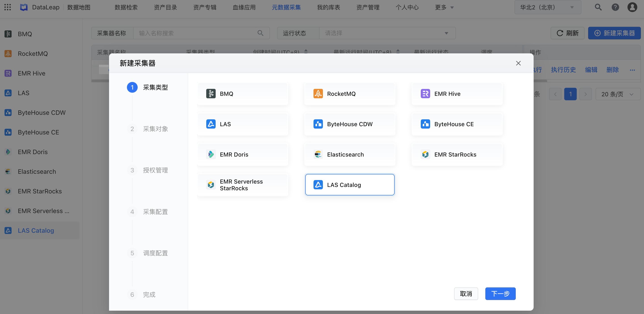Click the 刷新 refresh button
This screenshot has height=314, width=644.
click(567, 33)
